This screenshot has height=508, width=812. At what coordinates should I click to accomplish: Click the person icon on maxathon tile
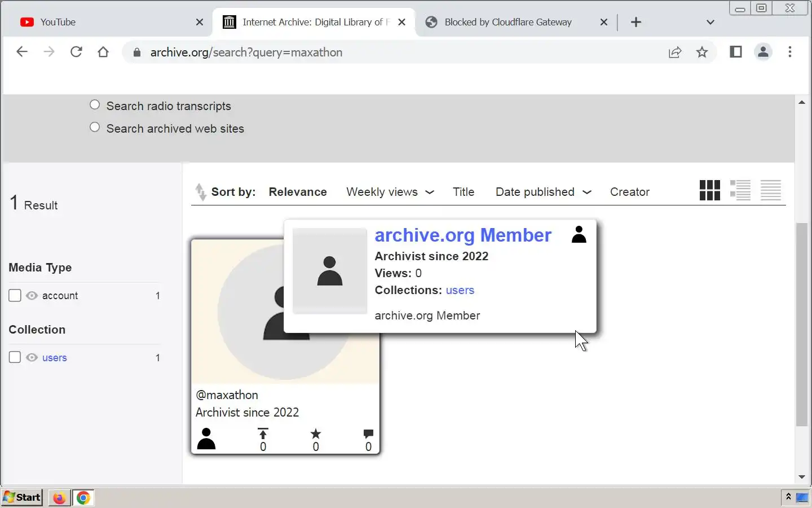click(x=206, y=439)
